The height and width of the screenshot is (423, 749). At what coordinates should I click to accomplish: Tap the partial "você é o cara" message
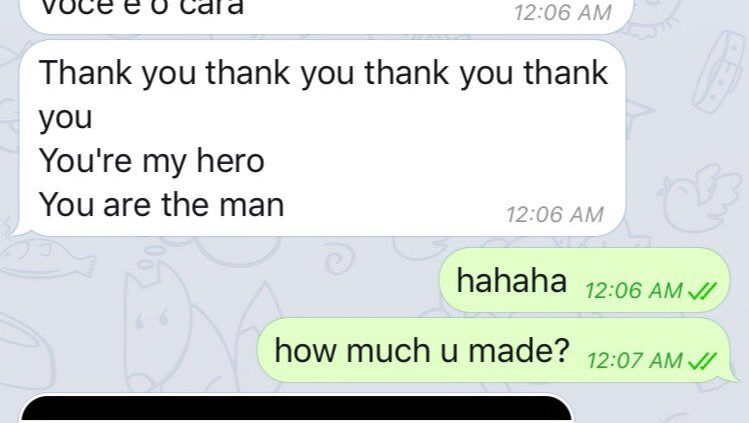(325, 14)
